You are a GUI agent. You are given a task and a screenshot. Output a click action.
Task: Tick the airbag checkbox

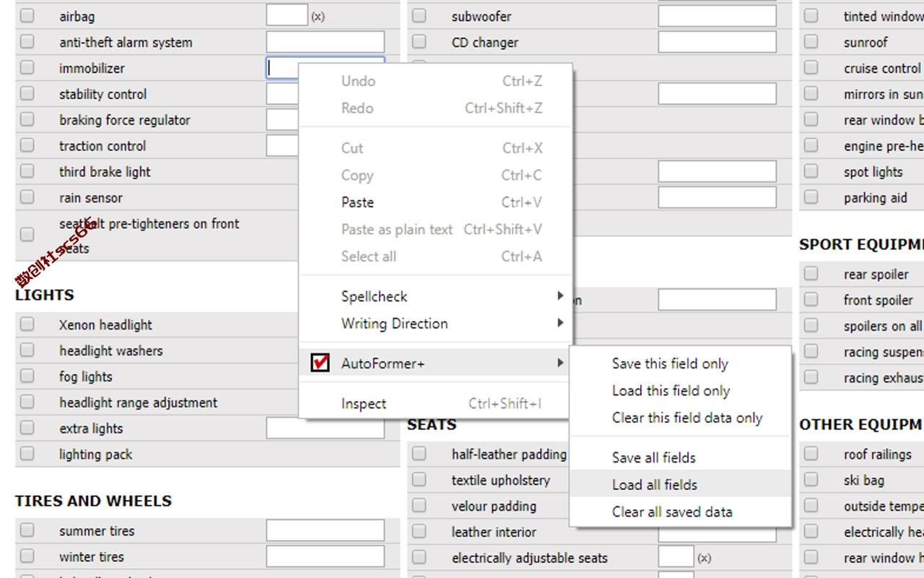click(27, 15)
